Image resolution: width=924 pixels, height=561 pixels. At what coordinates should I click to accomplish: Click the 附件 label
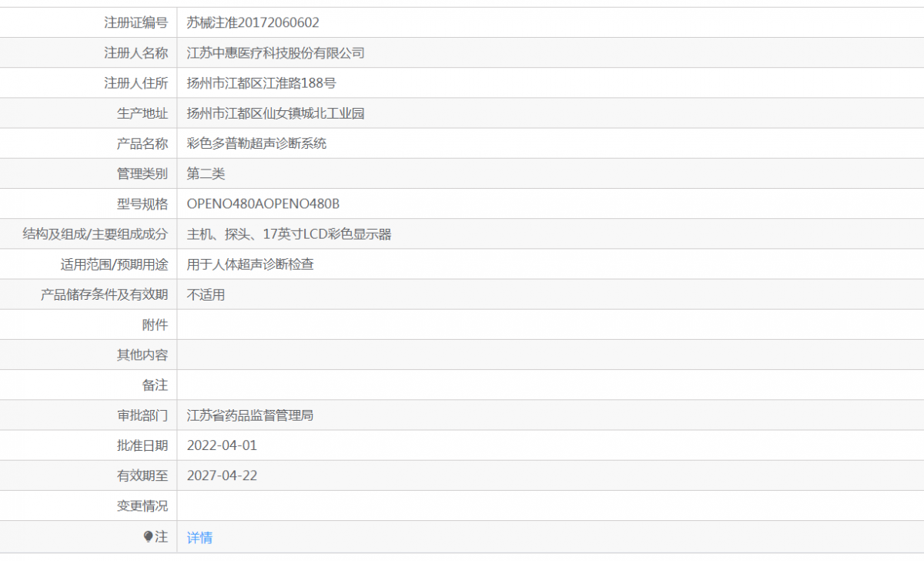(x=155, y=324)
